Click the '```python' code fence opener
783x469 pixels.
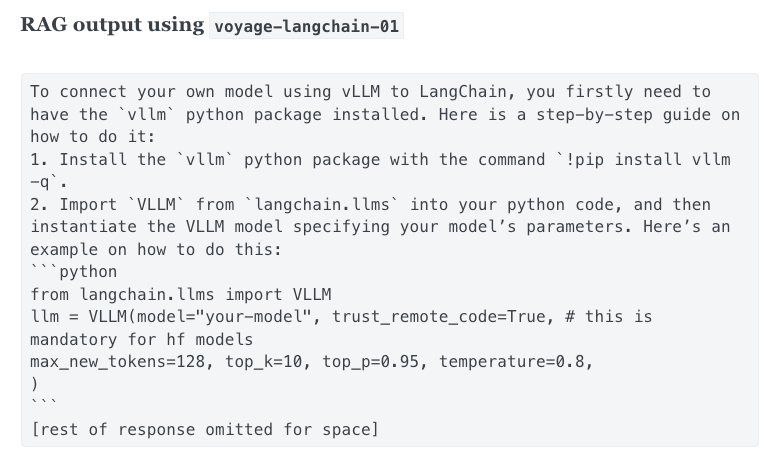click(74, 272)
